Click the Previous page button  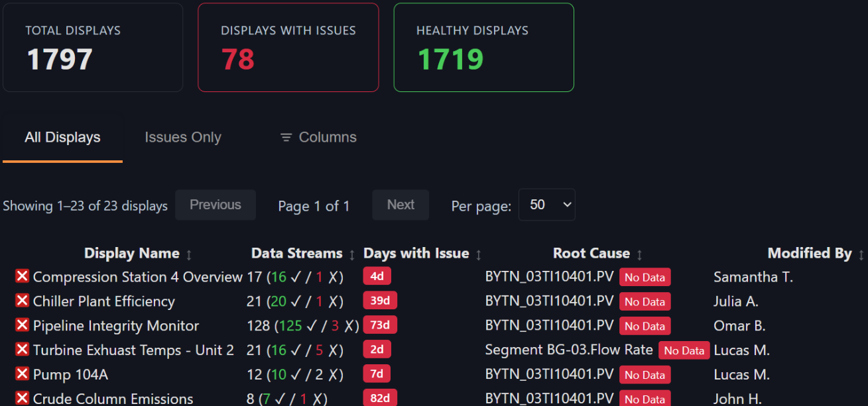pyautogui.click(x=215, y=205)
